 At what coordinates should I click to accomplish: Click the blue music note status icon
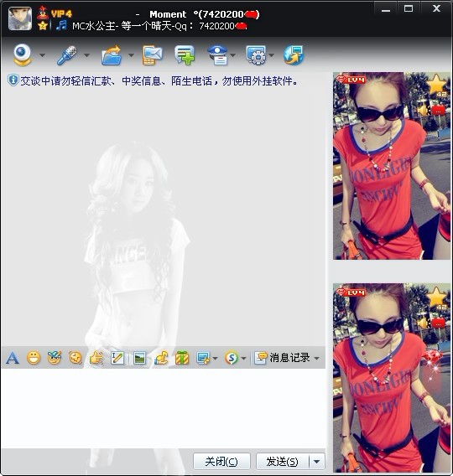click(x=61, y=25)
